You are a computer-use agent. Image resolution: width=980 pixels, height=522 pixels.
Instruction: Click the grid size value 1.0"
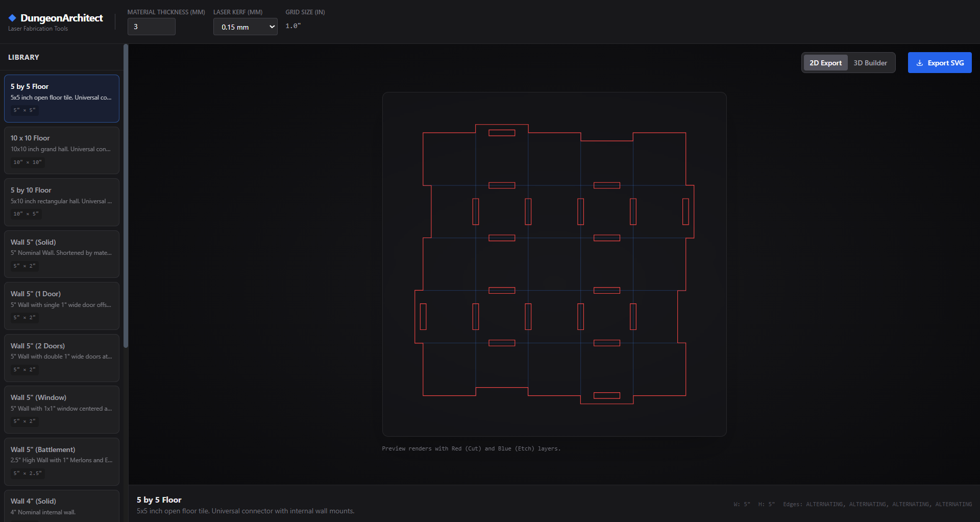pos(293,26)
